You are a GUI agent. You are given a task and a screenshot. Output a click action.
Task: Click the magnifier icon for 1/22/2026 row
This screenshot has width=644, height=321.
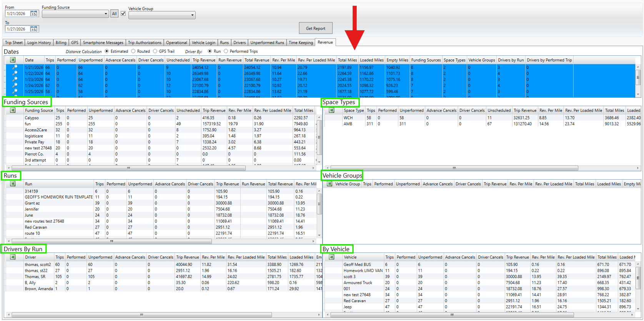[x=15, y=73]
